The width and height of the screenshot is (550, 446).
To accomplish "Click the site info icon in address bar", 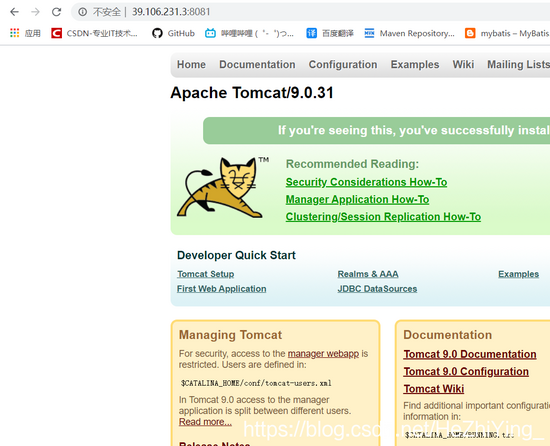I will (x=82, y=12).
